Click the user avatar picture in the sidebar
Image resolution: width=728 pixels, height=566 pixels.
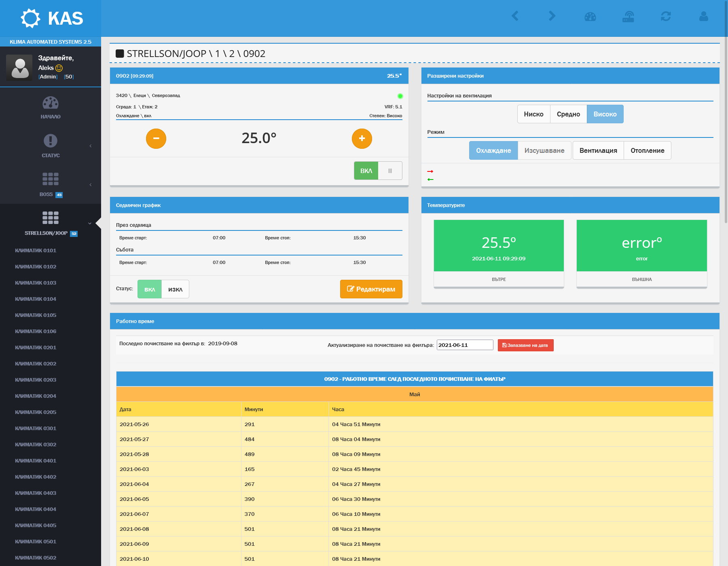19,67
